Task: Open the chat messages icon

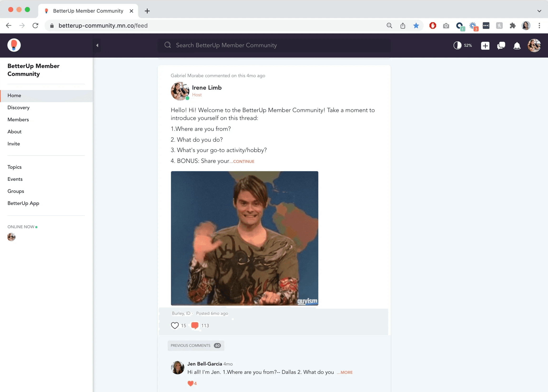Action: (x=501, y=46)
